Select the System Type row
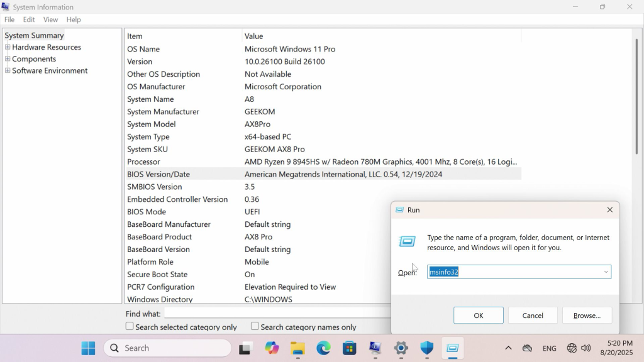 323,136
